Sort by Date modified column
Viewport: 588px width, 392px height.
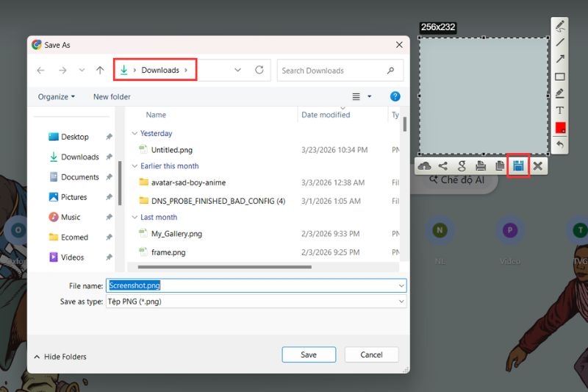[326, 115]
